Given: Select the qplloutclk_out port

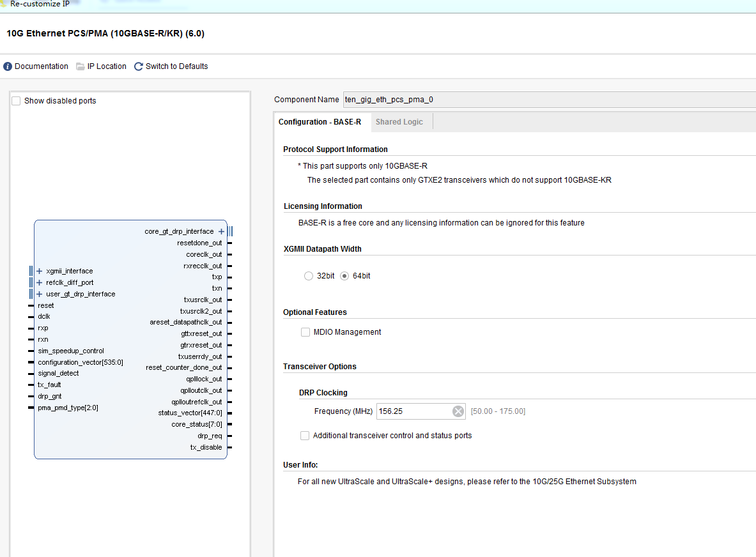Looking at the screenshot, I should tap(201, 391).
